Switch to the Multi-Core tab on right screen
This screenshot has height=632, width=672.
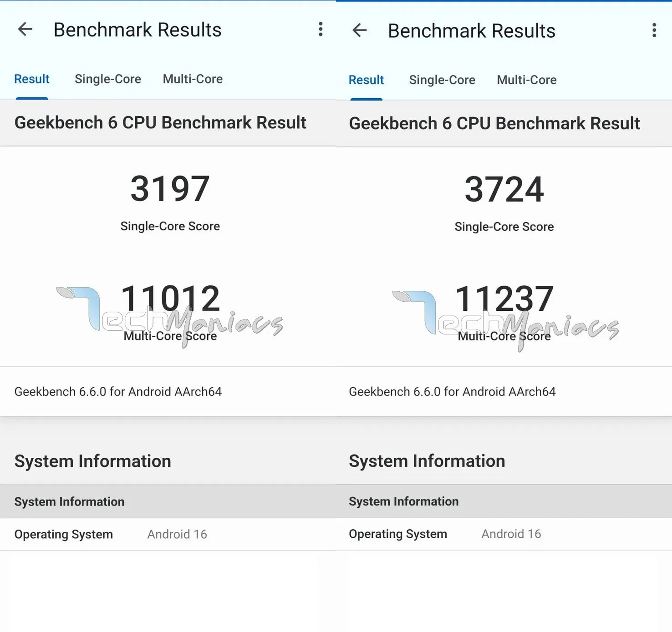[526, 80]
